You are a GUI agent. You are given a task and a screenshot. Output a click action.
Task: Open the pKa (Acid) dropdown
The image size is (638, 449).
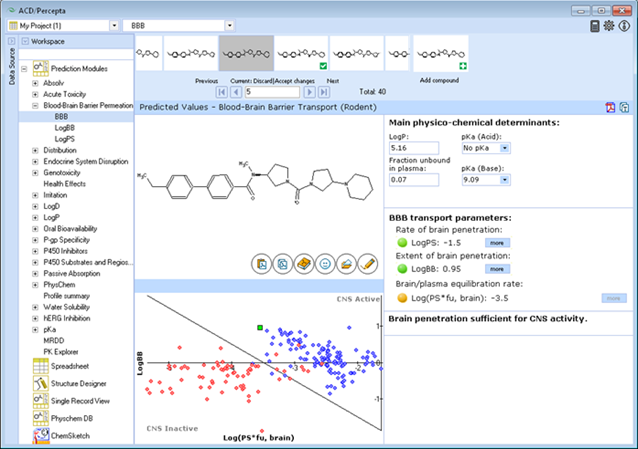point(505,148)
